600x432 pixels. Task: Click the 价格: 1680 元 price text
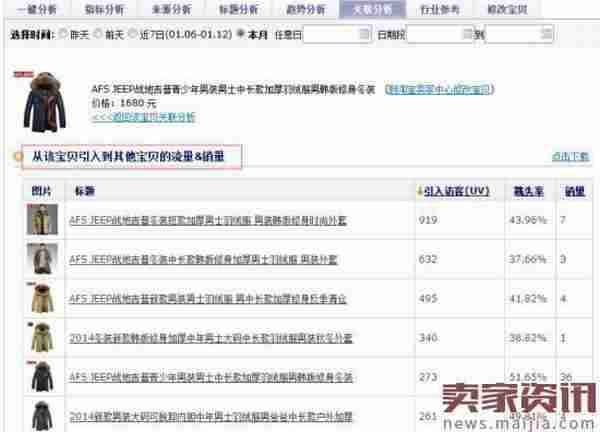click(124, 103)
